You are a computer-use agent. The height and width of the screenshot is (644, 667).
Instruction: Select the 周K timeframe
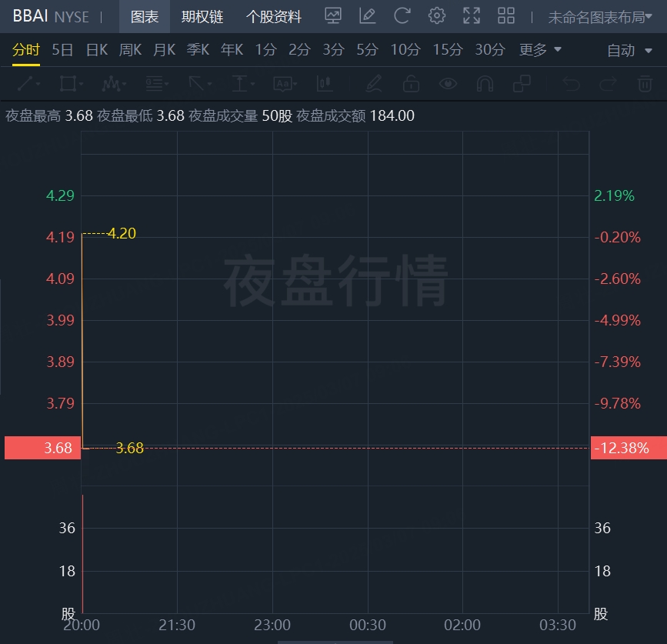tap(130, 50)
